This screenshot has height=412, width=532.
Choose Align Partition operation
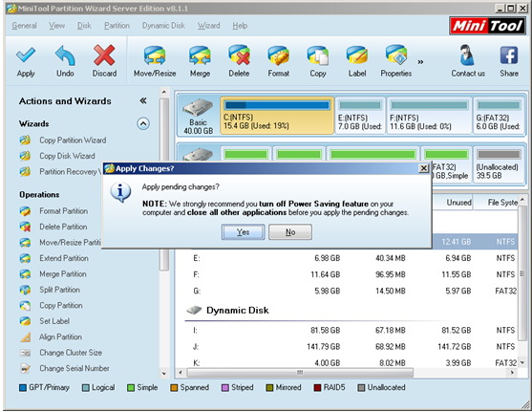[x=60, y=336]
